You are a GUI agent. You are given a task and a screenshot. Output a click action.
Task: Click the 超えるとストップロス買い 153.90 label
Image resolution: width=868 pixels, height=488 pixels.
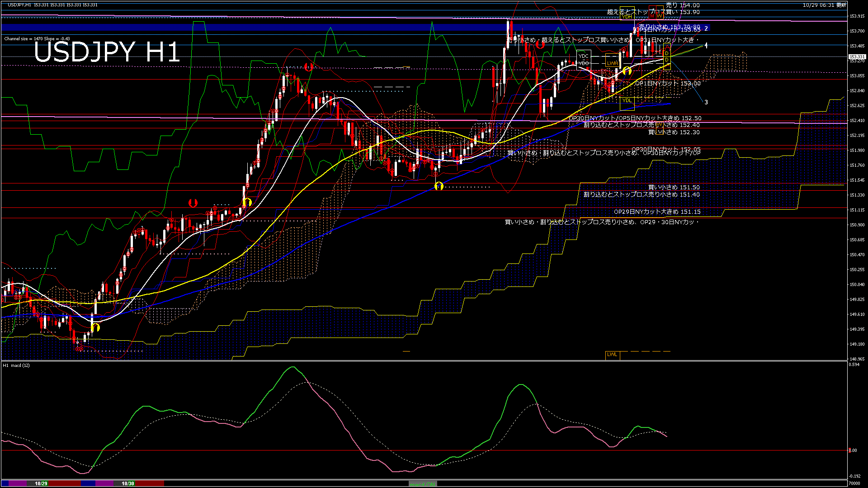(653, 12)
